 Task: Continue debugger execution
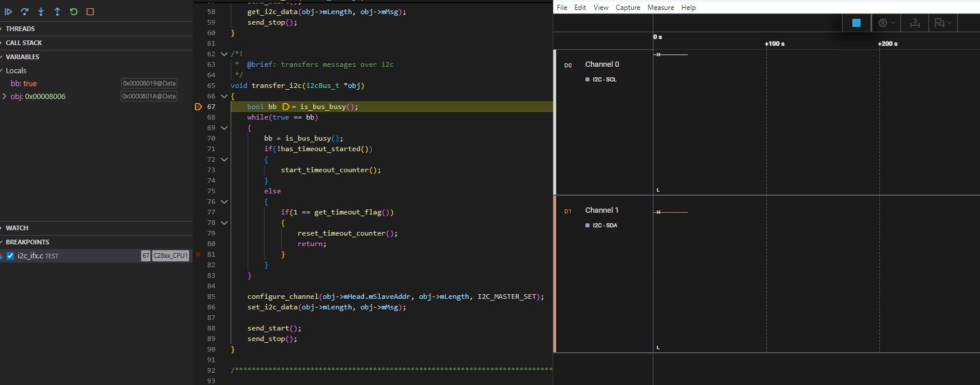click(8, 12)
